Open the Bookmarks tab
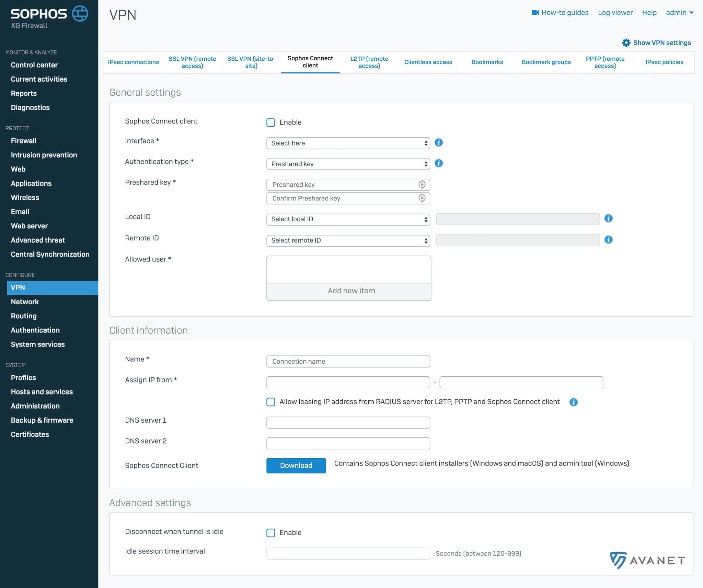The width and height of the screenshot is (703, 588). [x=487, y=62]
